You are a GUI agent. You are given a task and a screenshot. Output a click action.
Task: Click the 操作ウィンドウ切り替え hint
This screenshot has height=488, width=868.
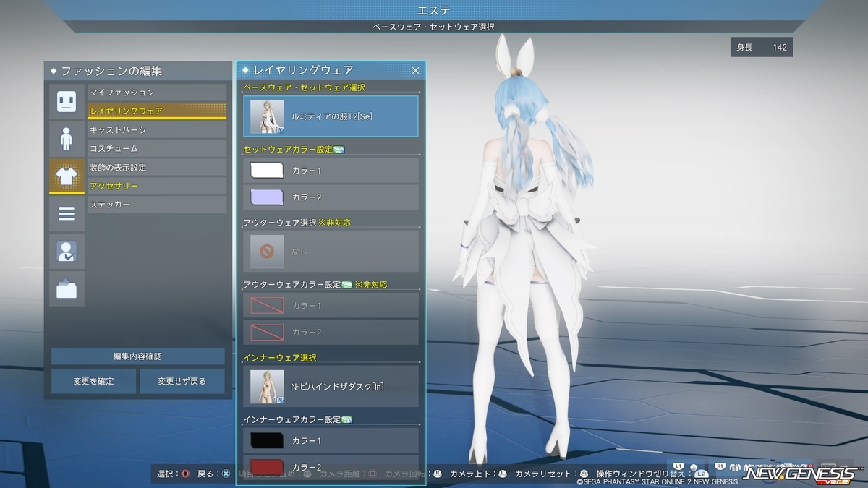click(651, 474)
